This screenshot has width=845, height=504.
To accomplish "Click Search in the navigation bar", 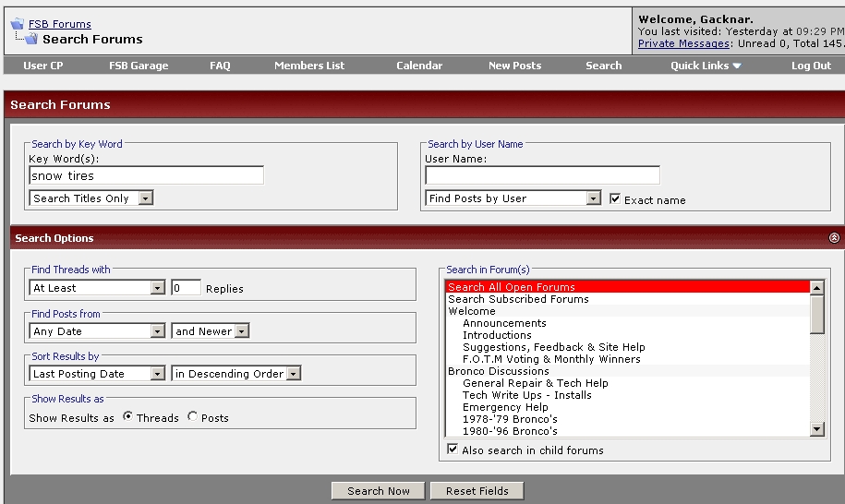I will coord(604,66).
